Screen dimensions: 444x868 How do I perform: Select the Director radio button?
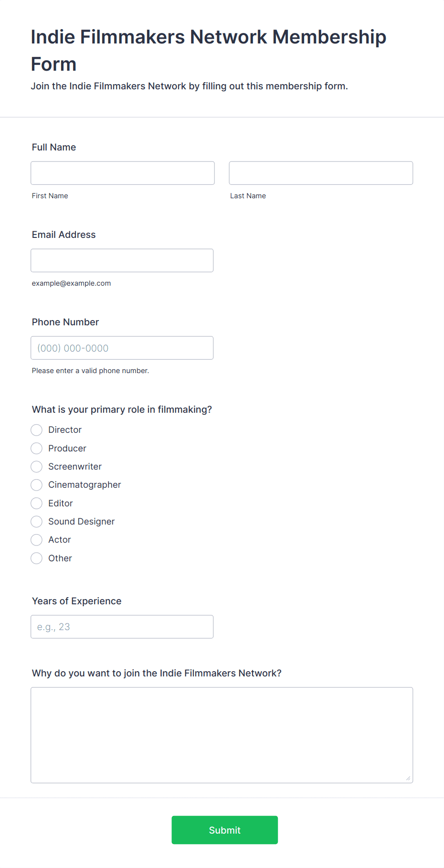point(37,430)
